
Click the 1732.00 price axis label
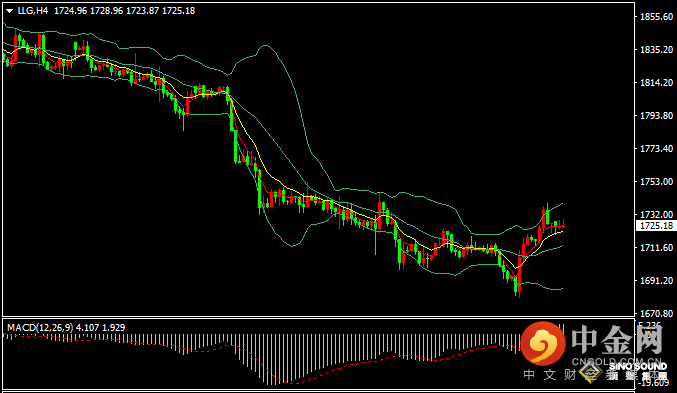656,215
